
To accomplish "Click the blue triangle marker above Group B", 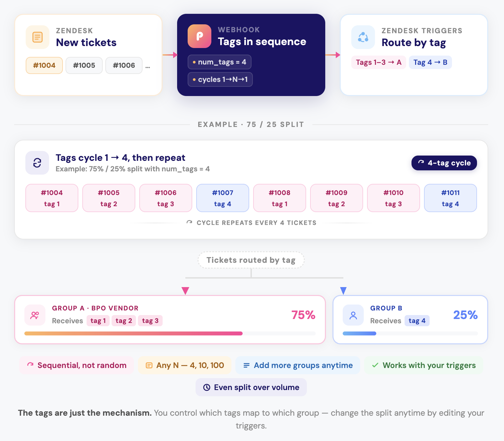I will click(x=343, y=291).
